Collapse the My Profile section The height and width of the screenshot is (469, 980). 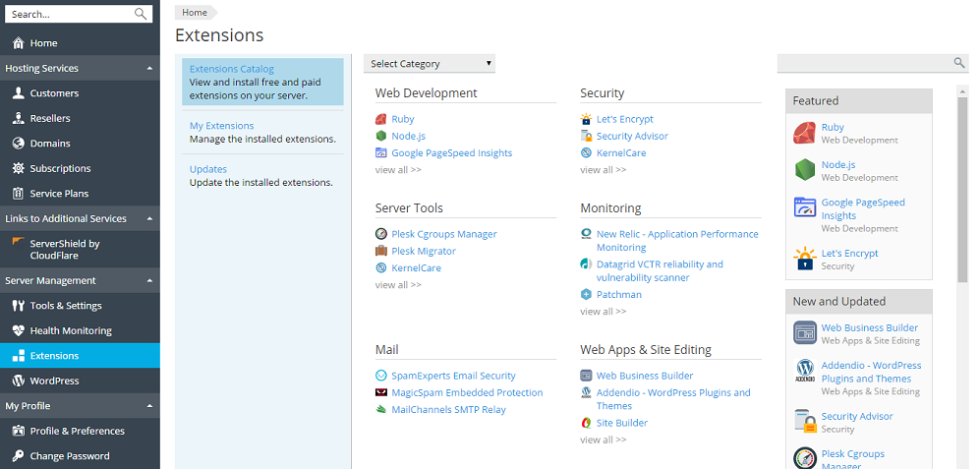(x=149, y=406)
